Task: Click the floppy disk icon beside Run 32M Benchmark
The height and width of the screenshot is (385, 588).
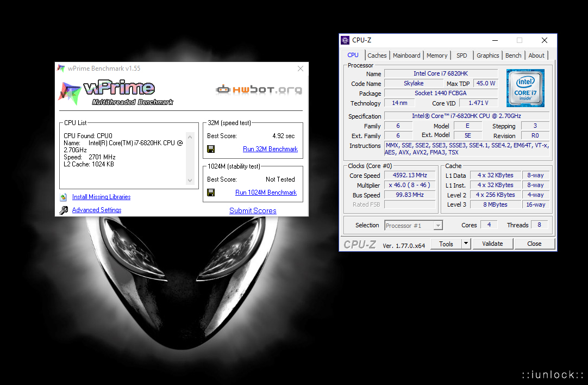Action: pyautogui.click(x=211, y=149)
